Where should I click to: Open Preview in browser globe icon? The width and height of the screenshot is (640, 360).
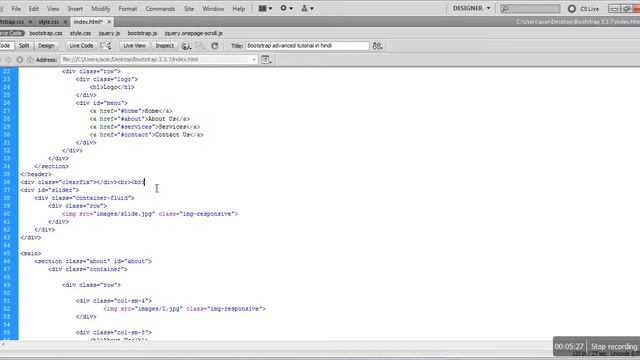click(x=186, y=46)
